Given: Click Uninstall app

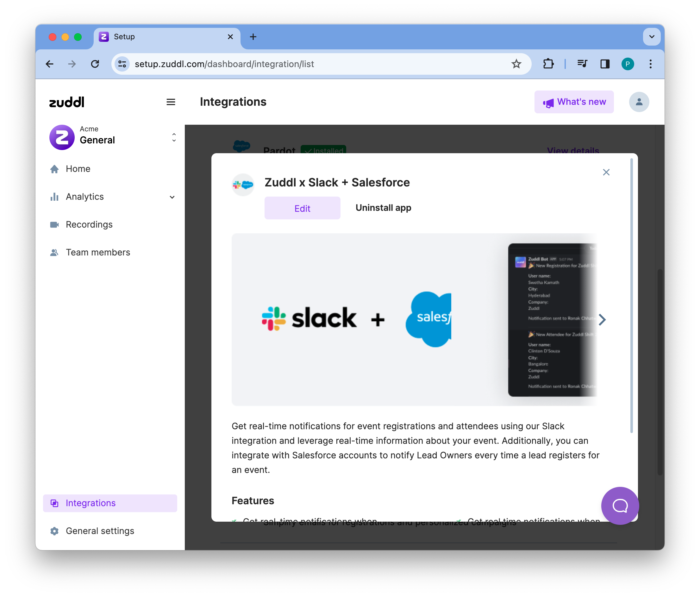Looking at the screenshot, I should (383, 208).
